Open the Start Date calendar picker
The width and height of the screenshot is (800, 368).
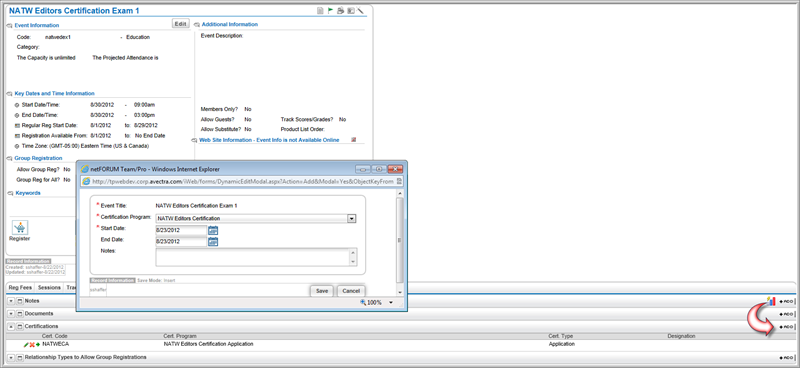click(213, 230)
